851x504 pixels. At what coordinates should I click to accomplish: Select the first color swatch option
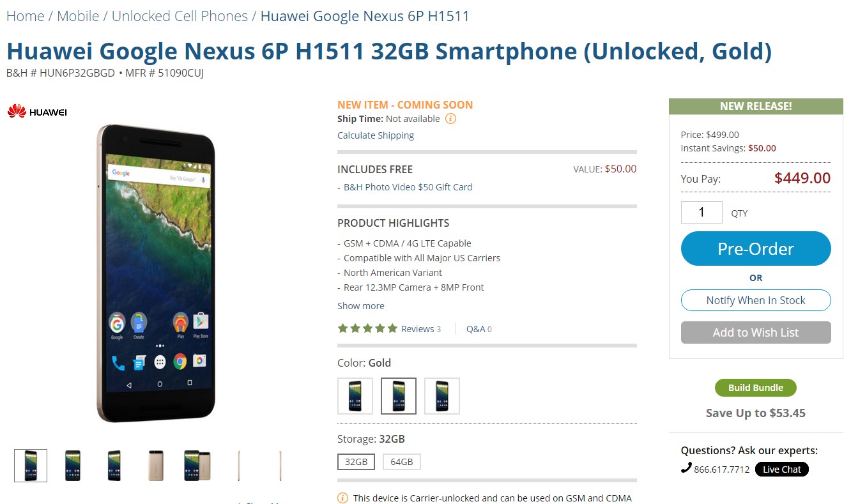pos(355,396)
